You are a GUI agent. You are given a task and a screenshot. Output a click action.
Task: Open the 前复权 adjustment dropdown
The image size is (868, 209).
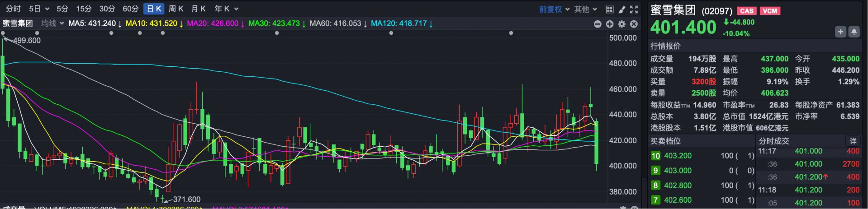click(555, 9)
